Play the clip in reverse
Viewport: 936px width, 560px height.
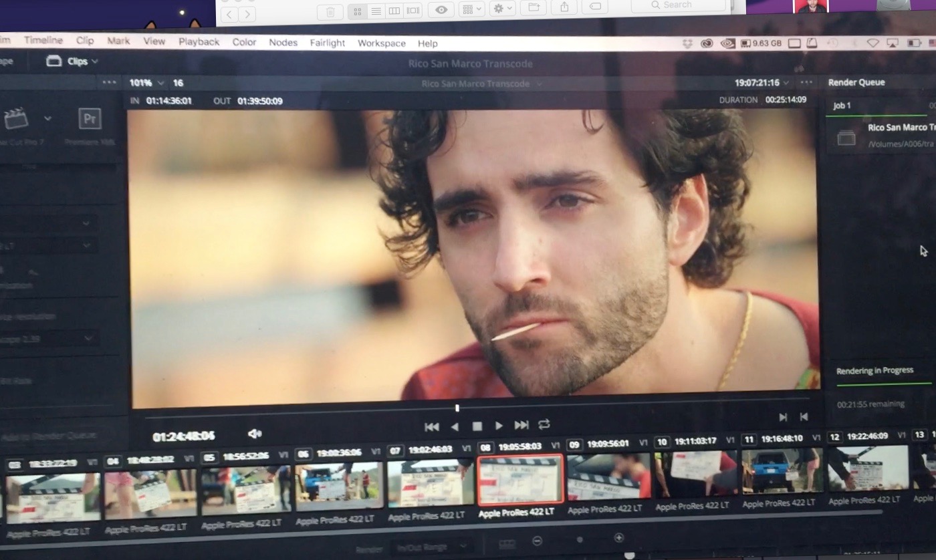[x=455, y=426]
